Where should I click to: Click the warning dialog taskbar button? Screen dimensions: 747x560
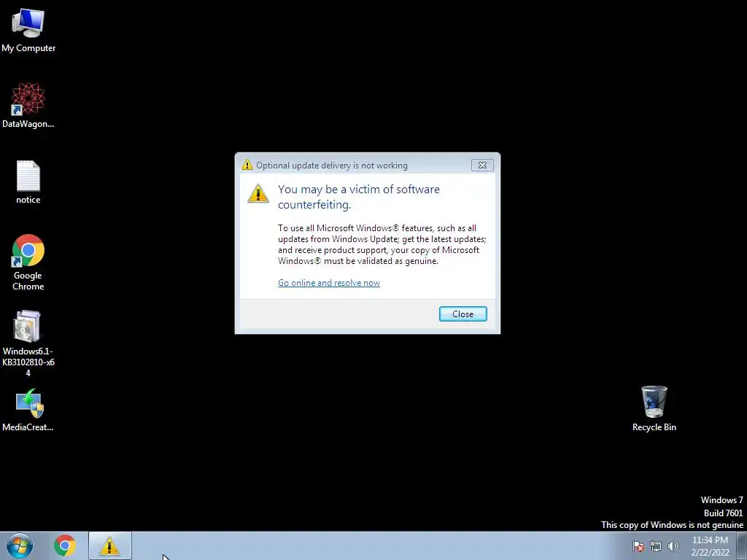109,545
